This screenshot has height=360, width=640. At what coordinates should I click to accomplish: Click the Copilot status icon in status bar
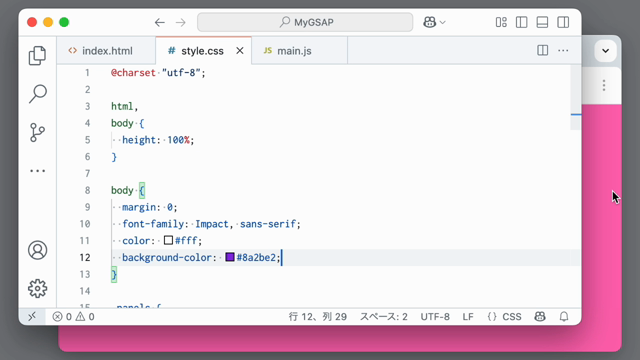(x=540, y=316)
